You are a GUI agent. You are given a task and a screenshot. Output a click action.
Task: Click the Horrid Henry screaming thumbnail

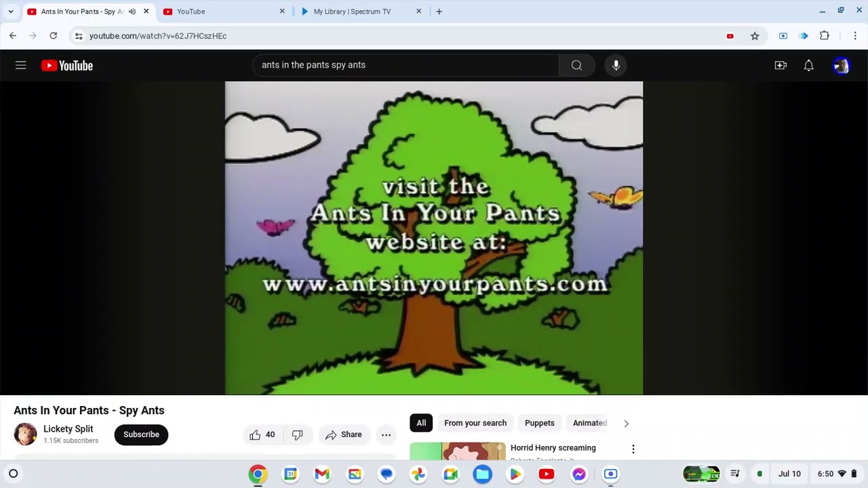[458, 451]
